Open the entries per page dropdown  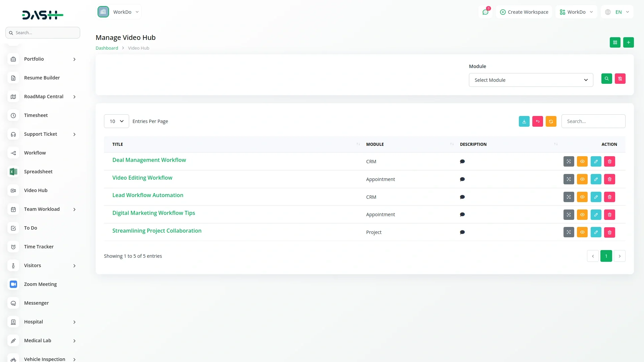coord(116,121)
